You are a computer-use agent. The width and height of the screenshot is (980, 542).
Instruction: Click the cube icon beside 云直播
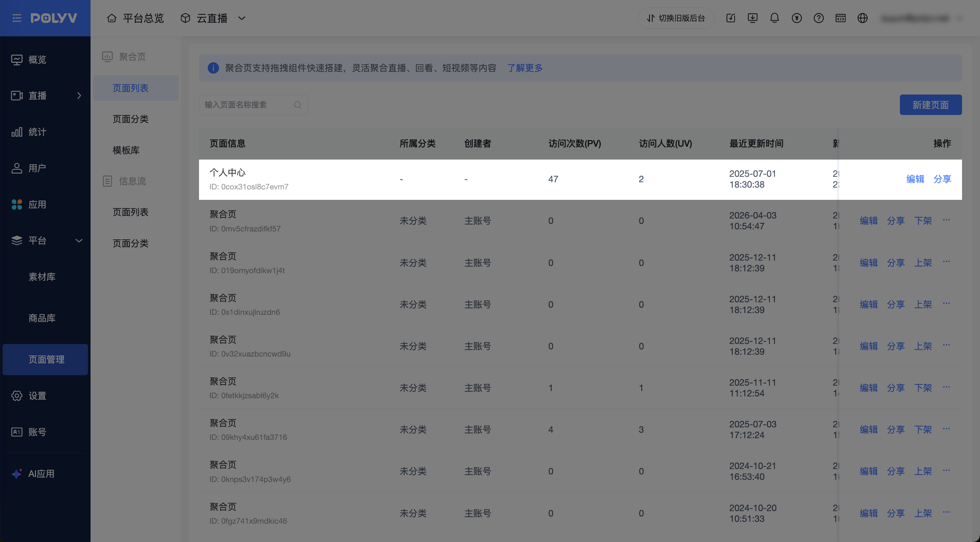(185, 18)
